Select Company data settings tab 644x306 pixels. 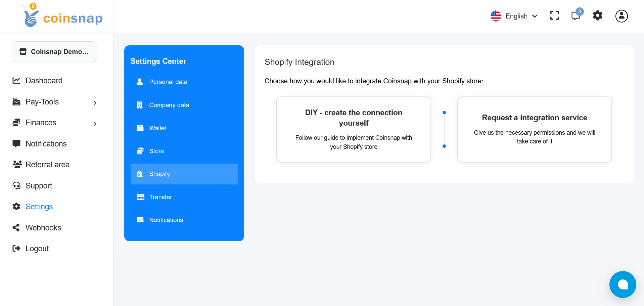(169, 105)
